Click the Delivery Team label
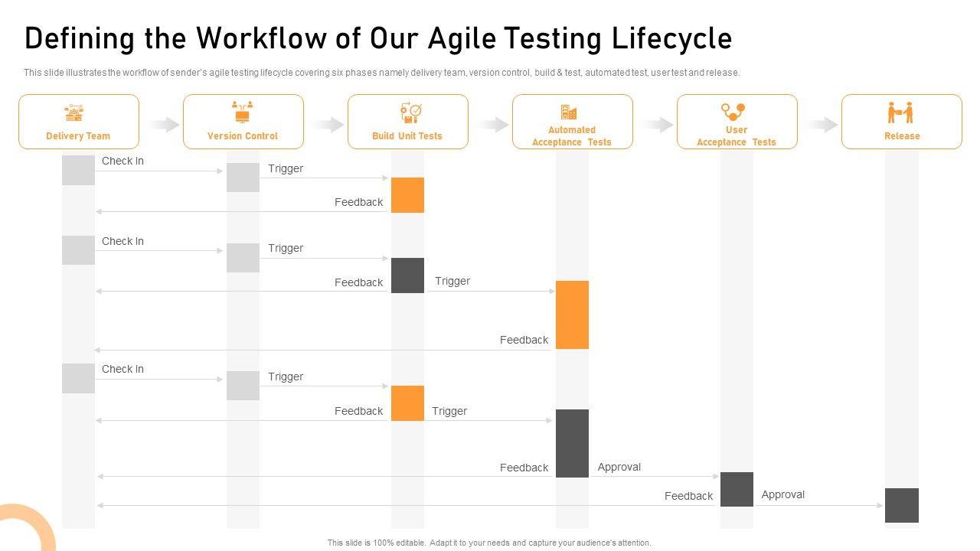The image size is (980, 551). coord(78,136)
